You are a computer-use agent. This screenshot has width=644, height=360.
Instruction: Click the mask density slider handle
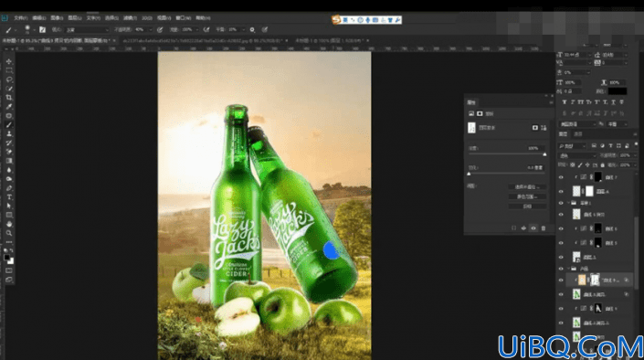tap(544, 154)
